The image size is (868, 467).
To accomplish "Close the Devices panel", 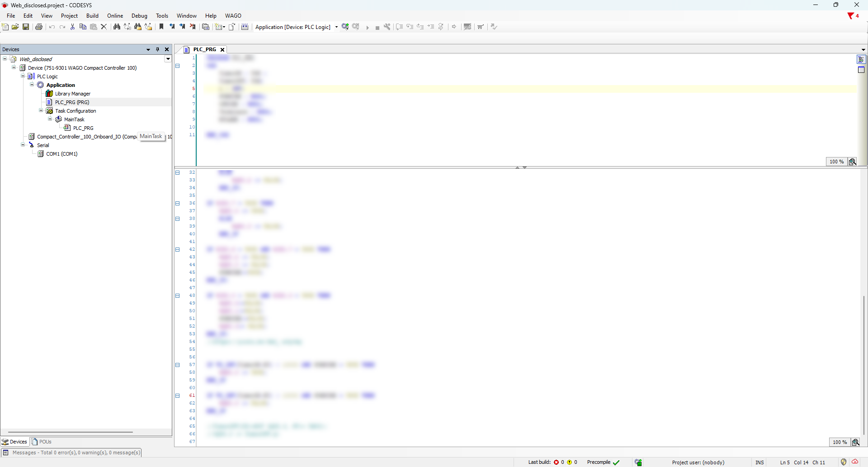I will 167,49.
